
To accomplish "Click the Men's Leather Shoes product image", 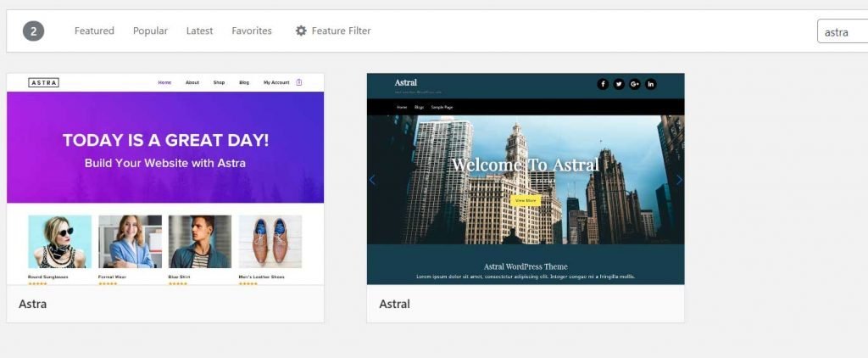I will point(270,242).
